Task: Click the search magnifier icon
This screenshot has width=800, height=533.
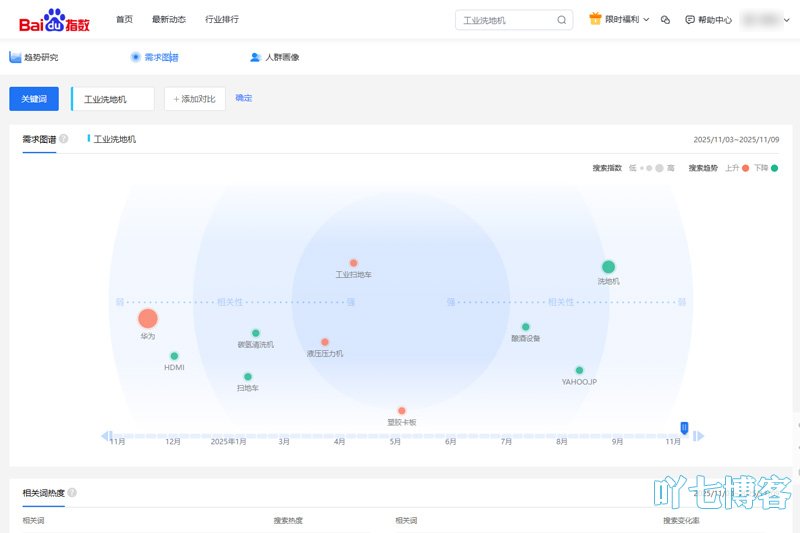Action: (x=563, y=19)
